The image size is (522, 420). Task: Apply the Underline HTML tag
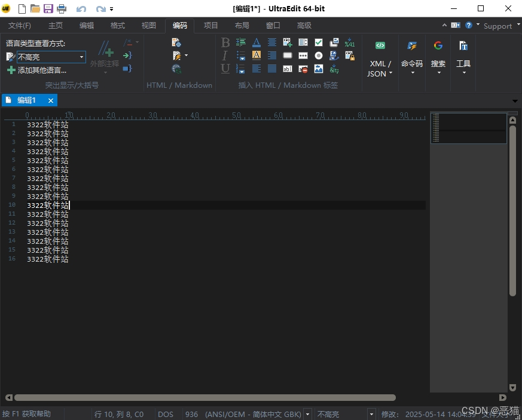point(225,69)
